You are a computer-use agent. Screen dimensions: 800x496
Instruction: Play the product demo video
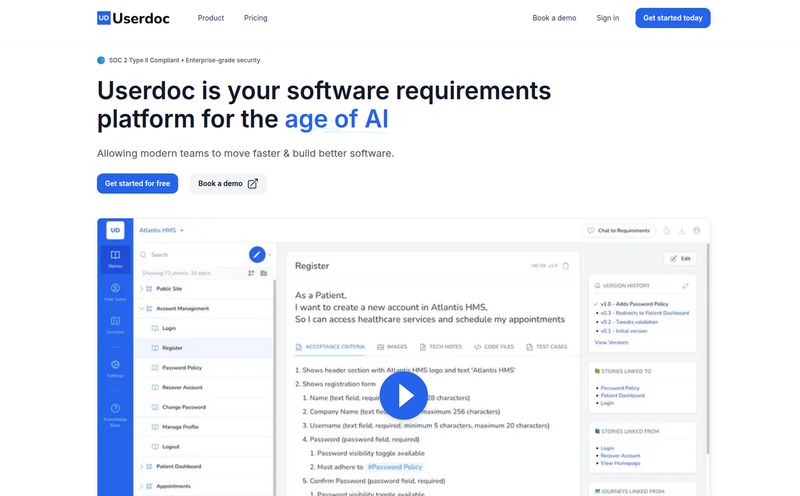point(404,395)
